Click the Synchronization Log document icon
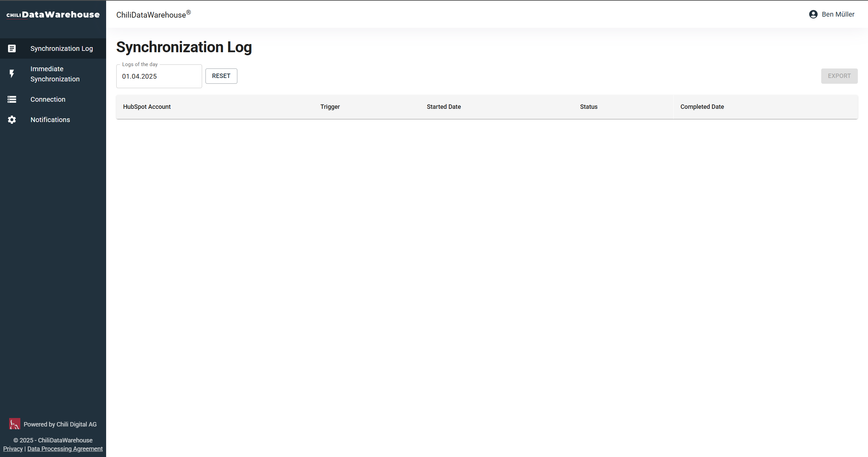The width and height of the screenshot is (868, 457). click(x=12, y=48)
